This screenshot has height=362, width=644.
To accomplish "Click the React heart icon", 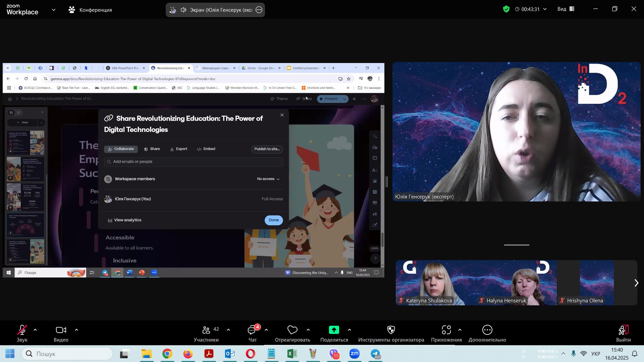I will coord(292,330).
